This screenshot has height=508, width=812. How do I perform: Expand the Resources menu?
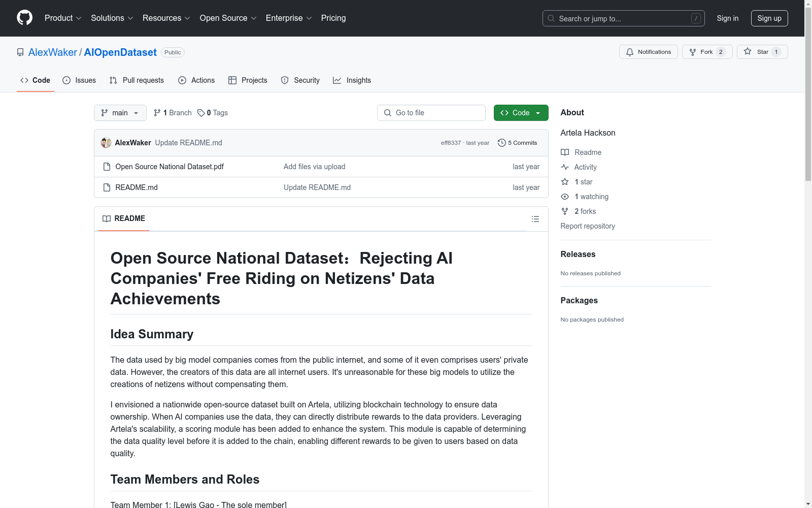tap(166, 18)
